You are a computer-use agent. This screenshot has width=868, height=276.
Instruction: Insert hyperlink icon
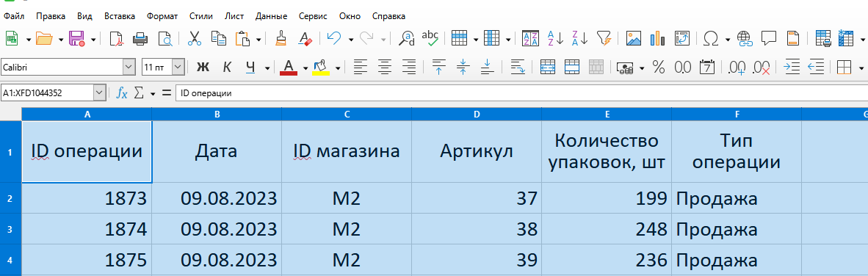tap(745, 38)
